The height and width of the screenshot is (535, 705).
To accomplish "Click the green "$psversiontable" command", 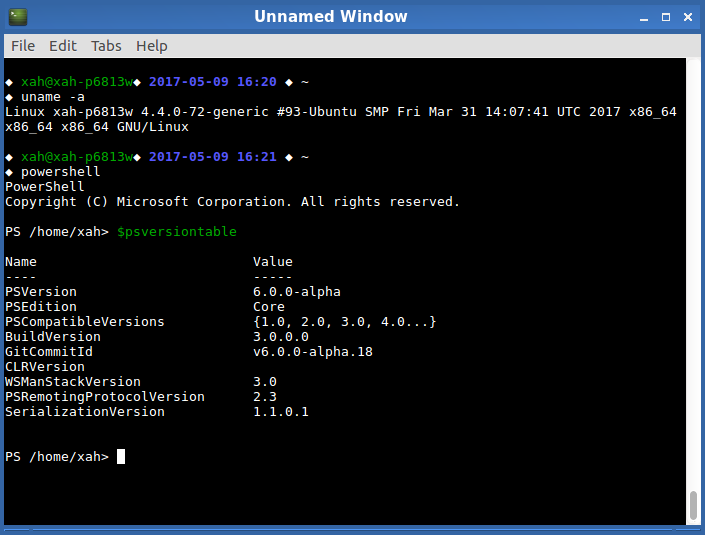I will click(177, 232).
